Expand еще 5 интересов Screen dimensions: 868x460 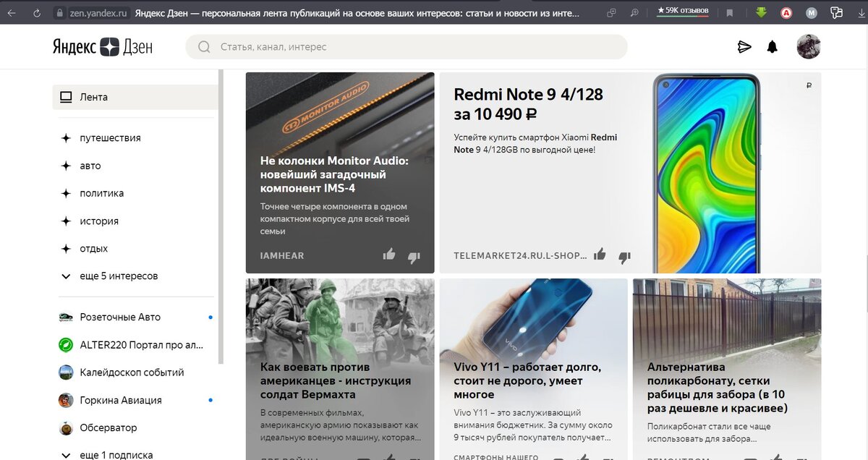pos(109,276)
